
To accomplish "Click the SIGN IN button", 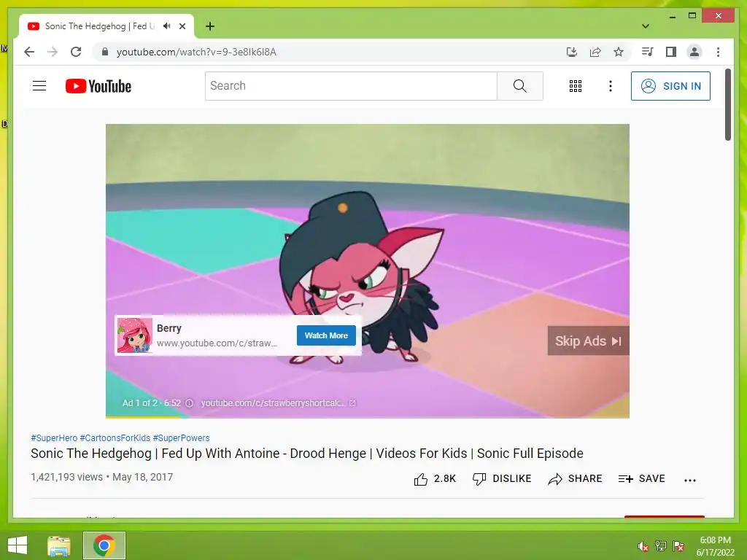I will [x=670, y=86].
